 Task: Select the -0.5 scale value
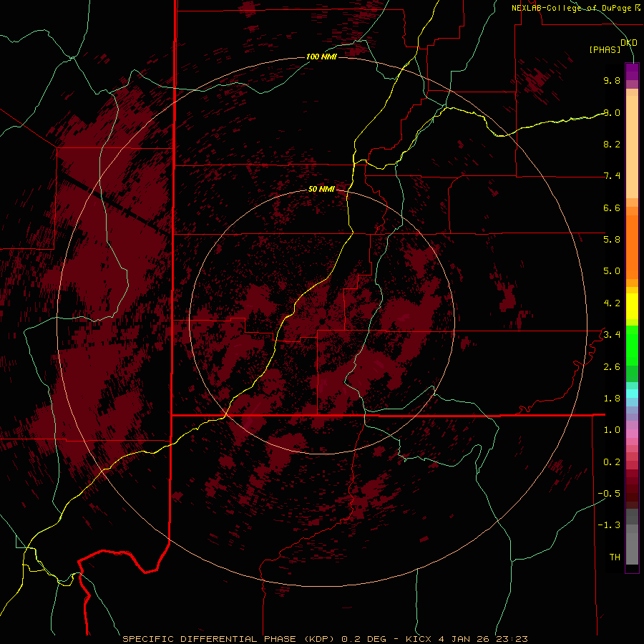(609, 494)
